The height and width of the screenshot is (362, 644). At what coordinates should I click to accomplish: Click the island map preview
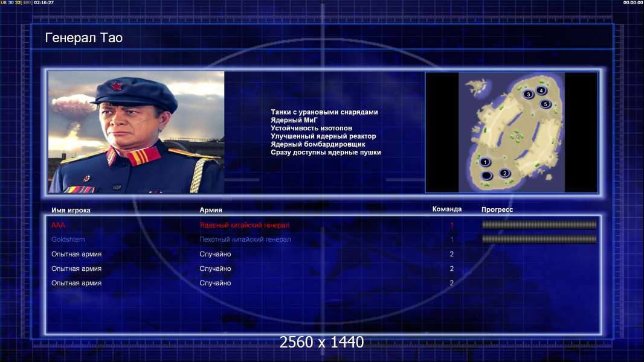click(x=511, y=132)
